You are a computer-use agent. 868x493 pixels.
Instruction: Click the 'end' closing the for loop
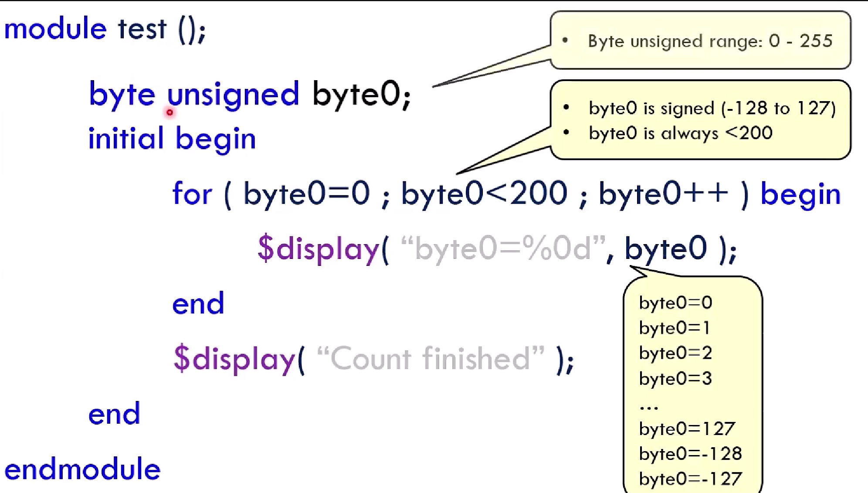click(198, 304)
